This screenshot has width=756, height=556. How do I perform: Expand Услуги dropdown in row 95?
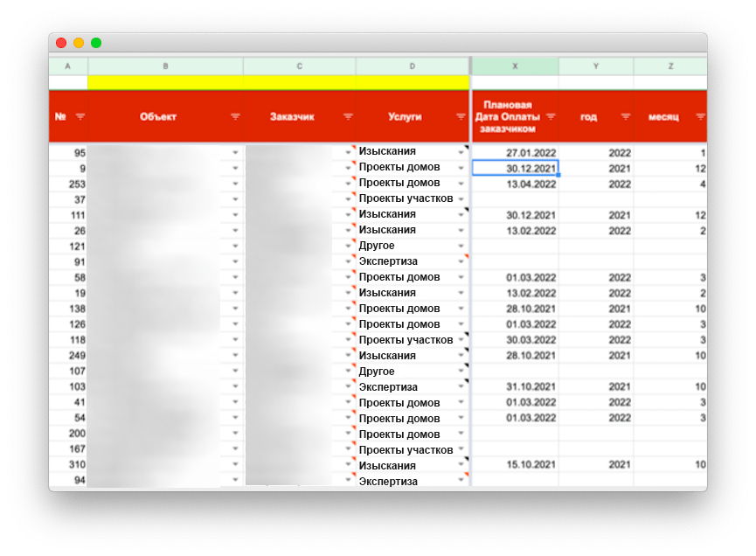point(461,152)
